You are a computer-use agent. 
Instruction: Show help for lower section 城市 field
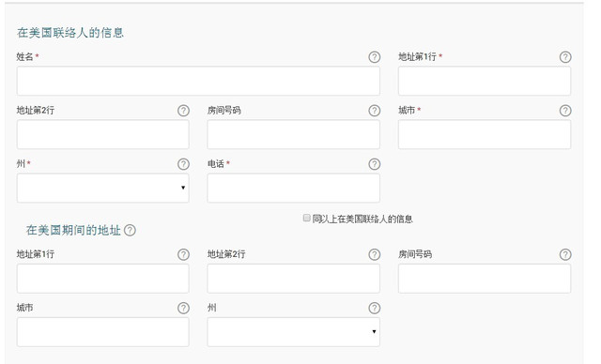[183, 308]
